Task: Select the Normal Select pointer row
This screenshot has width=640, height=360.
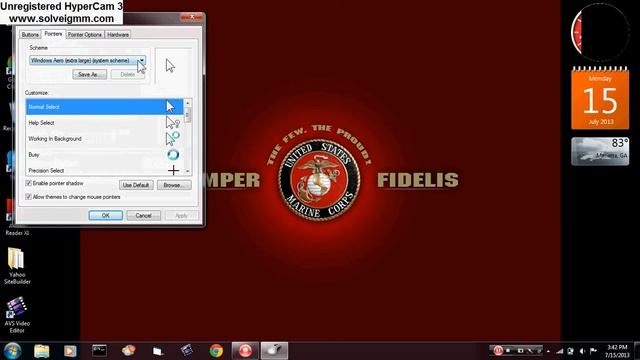Action: coord(104,107)
